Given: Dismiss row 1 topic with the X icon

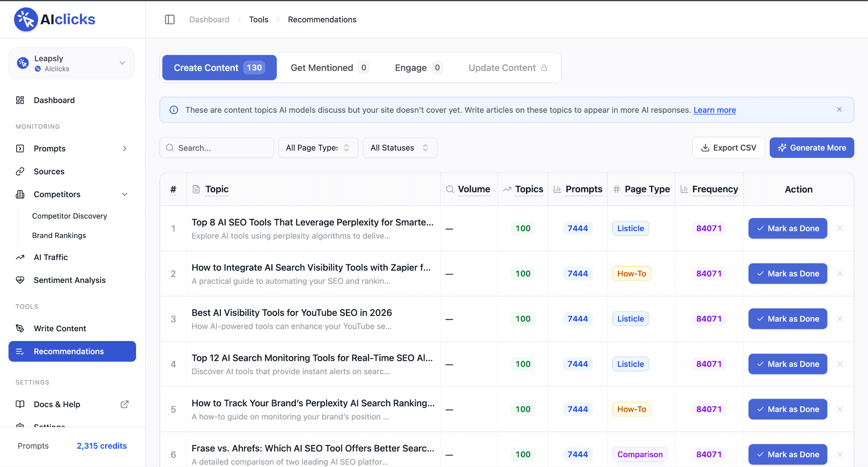Looking at the screenshot, I should pyautogui.click(x=840, y=228).
